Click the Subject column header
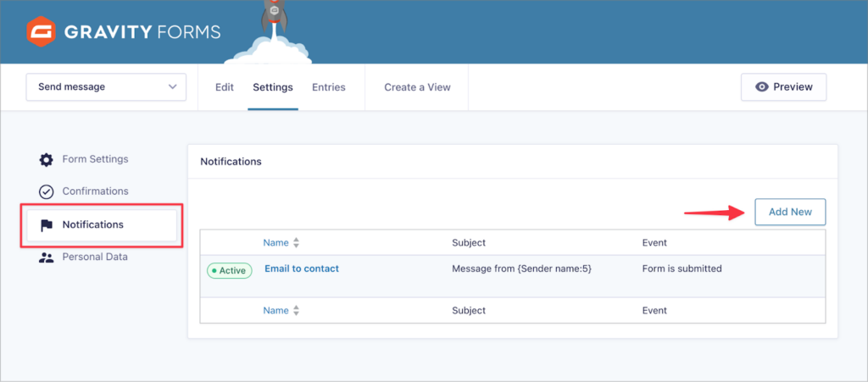The height and width of the screenshot is (382, 868). click(x=469, y=243)
